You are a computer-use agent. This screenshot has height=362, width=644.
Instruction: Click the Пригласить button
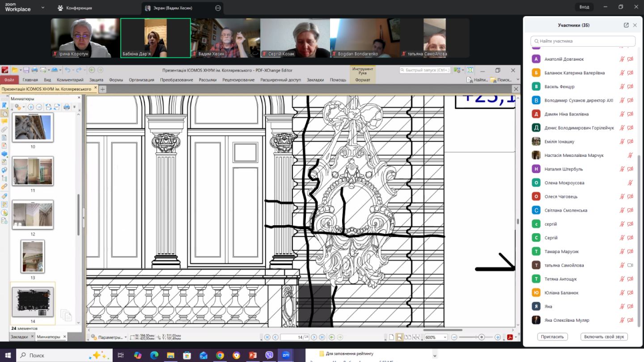coord(552,337)
